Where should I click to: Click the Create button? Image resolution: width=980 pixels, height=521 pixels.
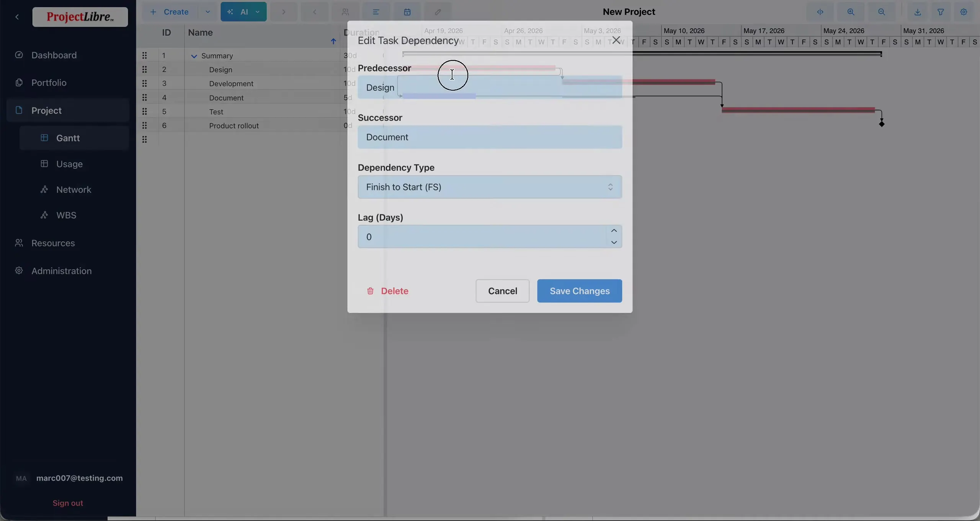tap(170, 12)
